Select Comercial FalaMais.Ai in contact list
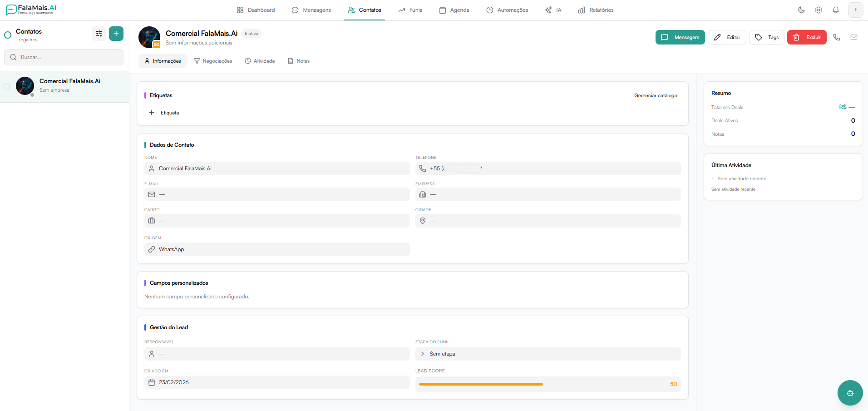Image resolution: width=868 pixels, height=411 pixels. [64, 87]
